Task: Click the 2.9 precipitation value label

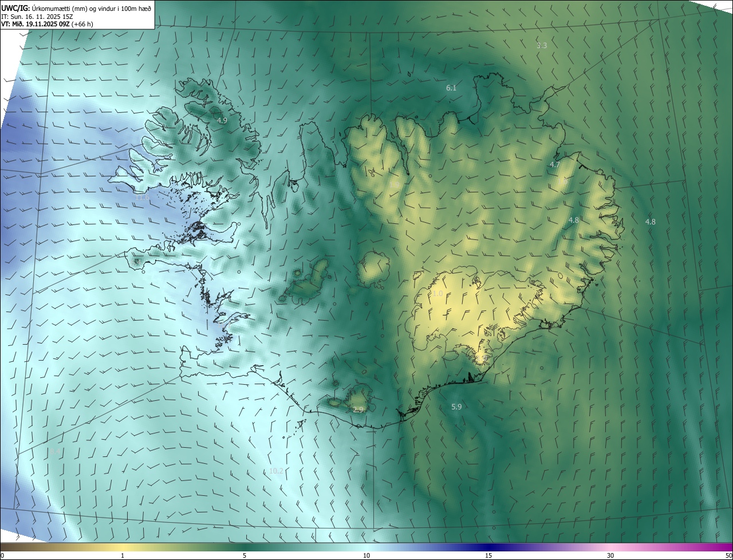Action: (x=358, y=409)
